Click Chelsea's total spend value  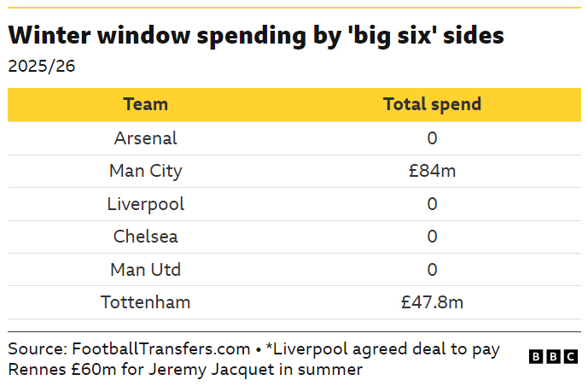(432, 237)
